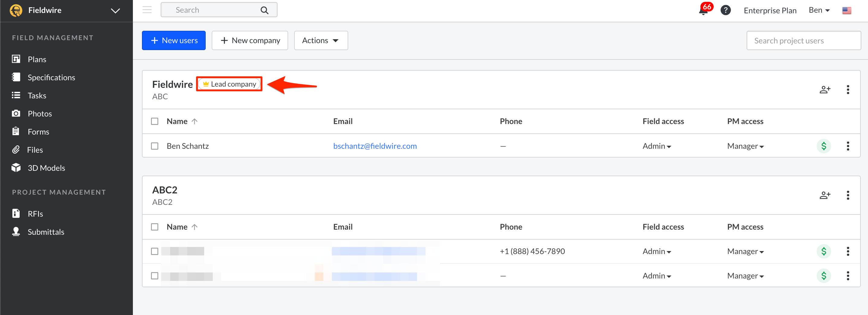Click the US flag language icon
The height and width of the screenshot is (315, 868).
click(847, 11)
